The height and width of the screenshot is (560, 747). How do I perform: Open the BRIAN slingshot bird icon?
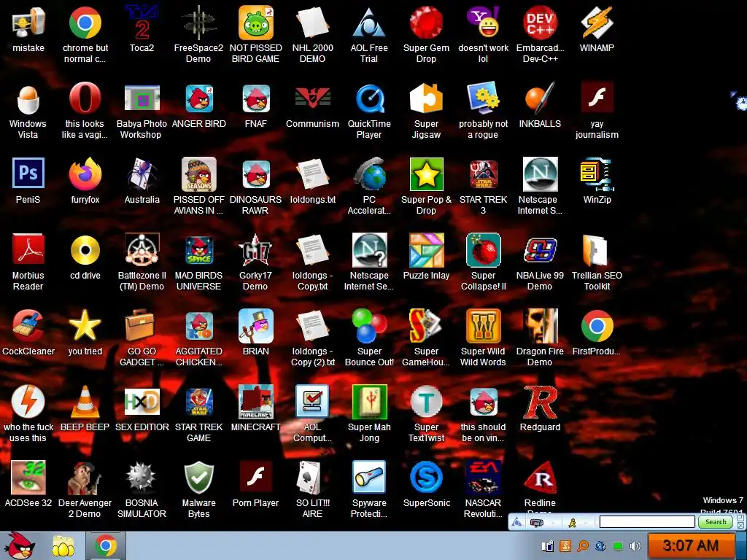256,326
